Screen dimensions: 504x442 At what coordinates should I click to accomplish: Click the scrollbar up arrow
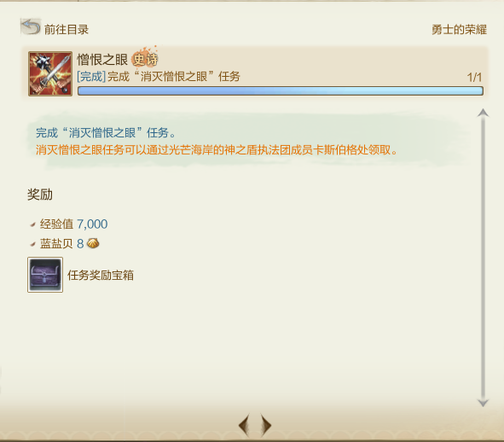click(483, 113)
